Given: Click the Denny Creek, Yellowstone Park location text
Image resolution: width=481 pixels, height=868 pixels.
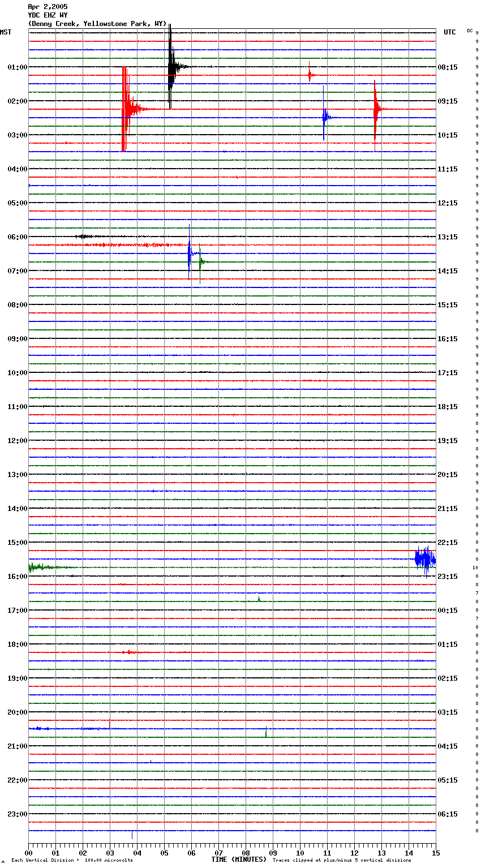Looking at the screenshot, I should pos(97,24).
